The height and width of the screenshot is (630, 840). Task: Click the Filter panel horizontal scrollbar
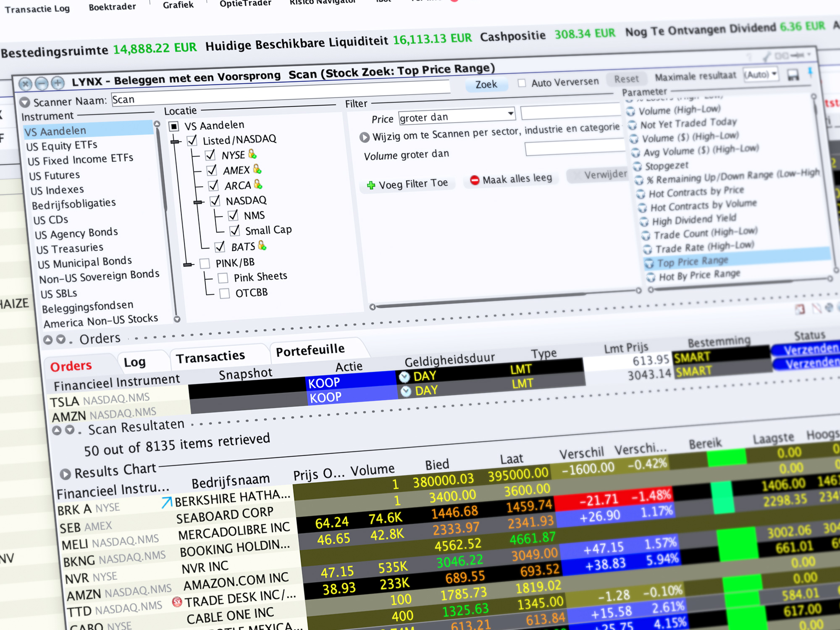coord(506,298)
